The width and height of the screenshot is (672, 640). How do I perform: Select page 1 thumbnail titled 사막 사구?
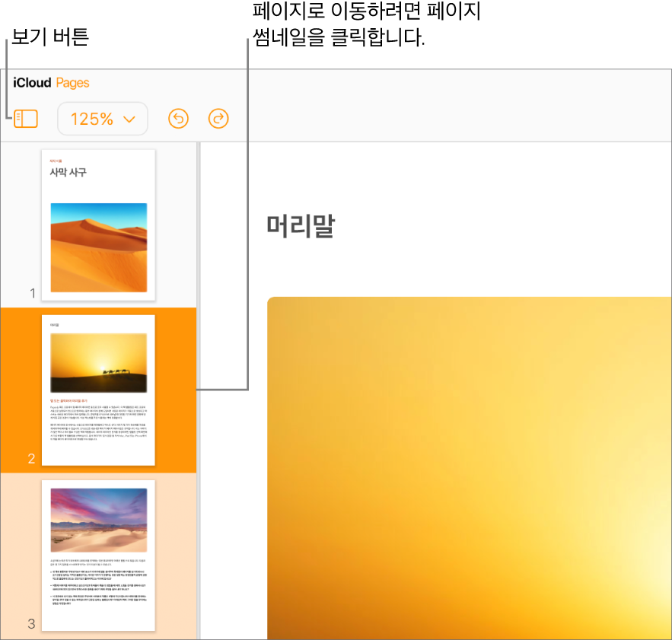point(99,224)
